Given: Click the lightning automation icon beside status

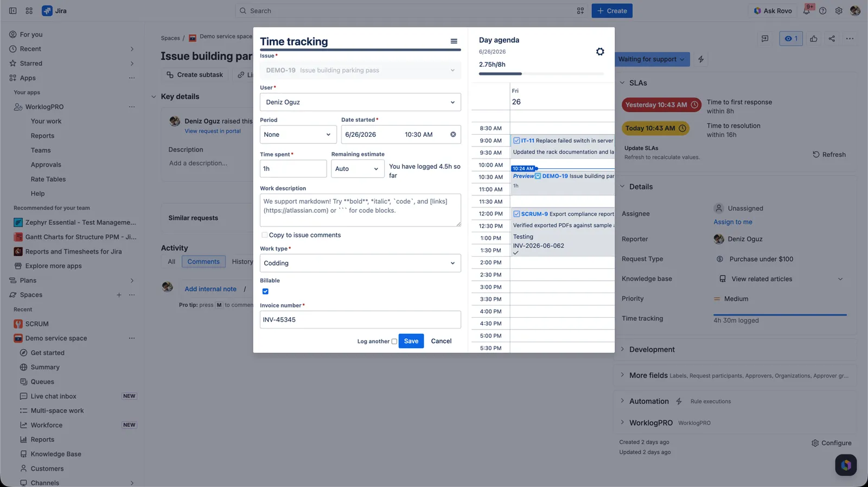Looking at the screenshot, I should point(701,59).
